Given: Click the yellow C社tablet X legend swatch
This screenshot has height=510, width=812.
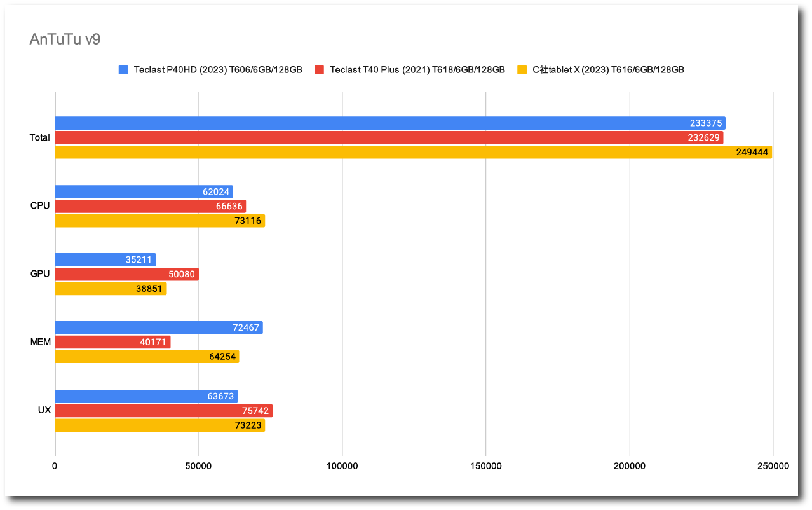Looking at the screenshot, I should point(522,70).
